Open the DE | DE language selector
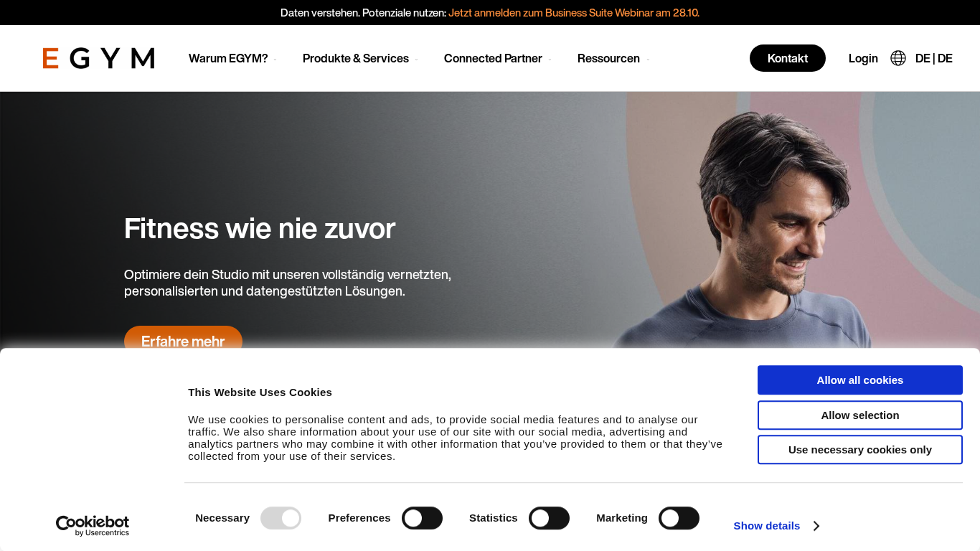Viewport: 980px width, 551px height. click(x=933, y=58)
